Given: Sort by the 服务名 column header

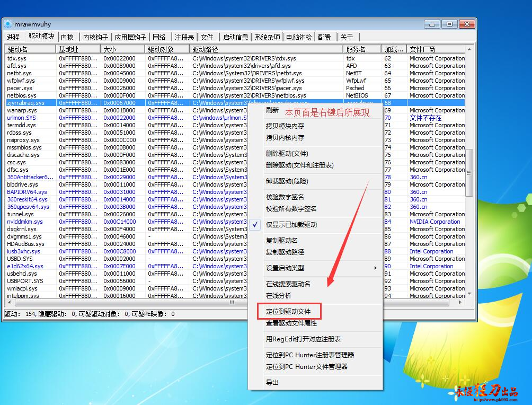Looking at the screenshot, I should click(x=362, y=49).
